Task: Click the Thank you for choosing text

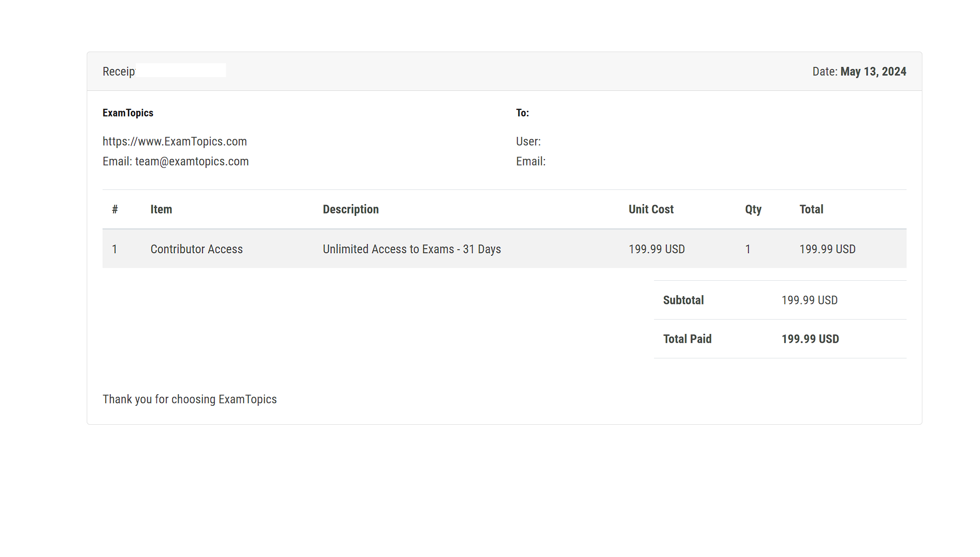Action: click(189, 399)
